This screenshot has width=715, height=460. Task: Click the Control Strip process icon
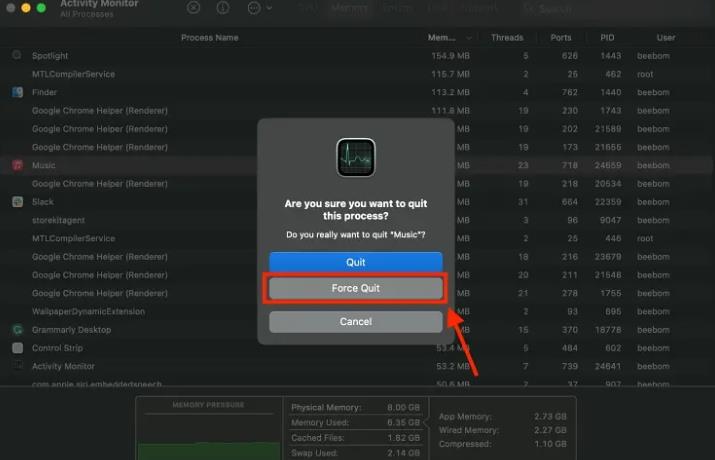18,348
